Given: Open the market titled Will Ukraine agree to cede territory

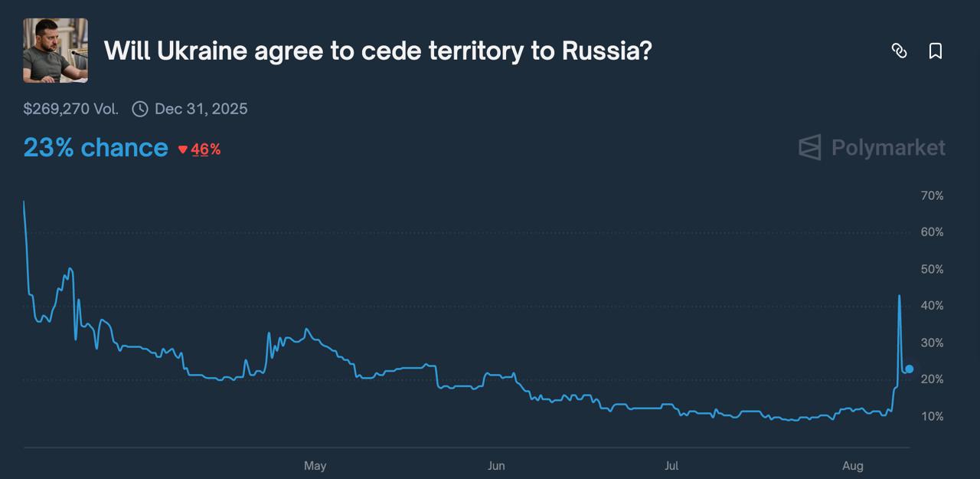Looking at the screenshot, I should click(377, 51).
